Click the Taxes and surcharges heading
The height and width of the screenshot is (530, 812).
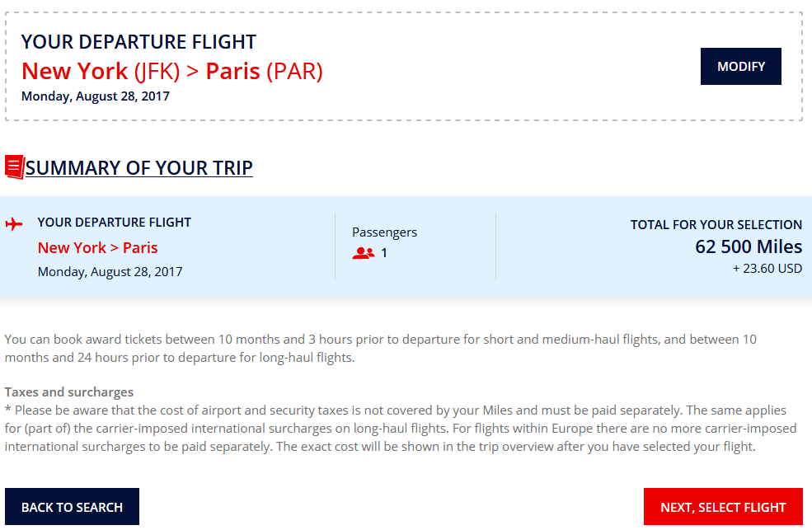(69, 392)
